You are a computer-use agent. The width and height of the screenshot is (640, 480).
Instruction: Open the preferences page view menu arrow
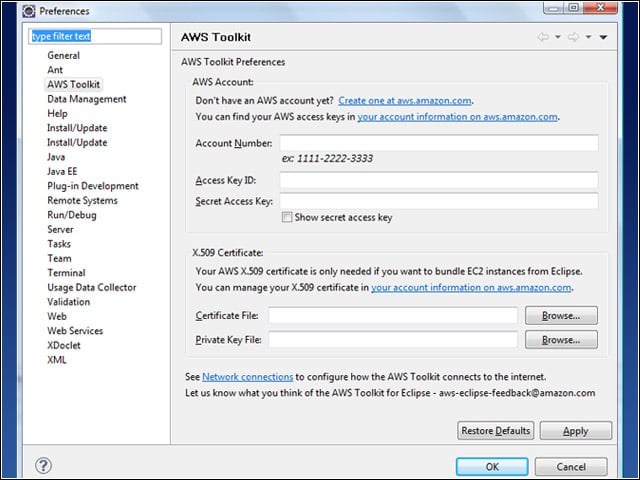603,37
